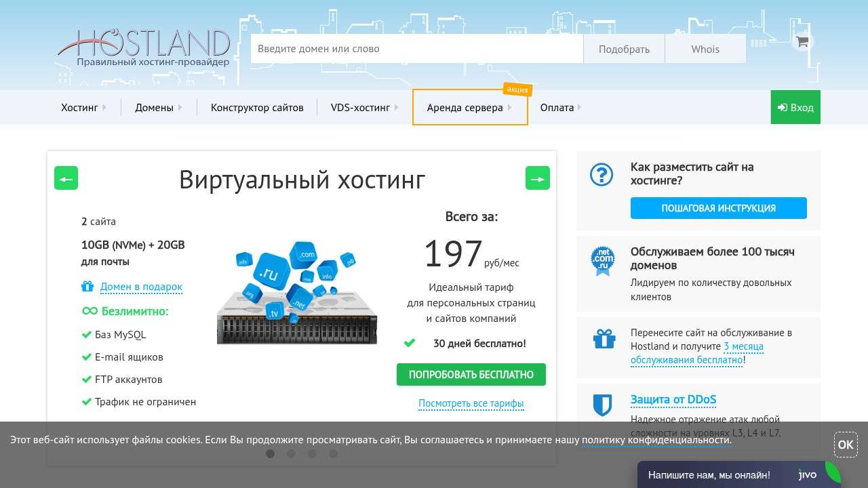This screenshot has height=488, width=868.
Task: Click the Трафик не ограничен list item
Action: pos(145,401)
